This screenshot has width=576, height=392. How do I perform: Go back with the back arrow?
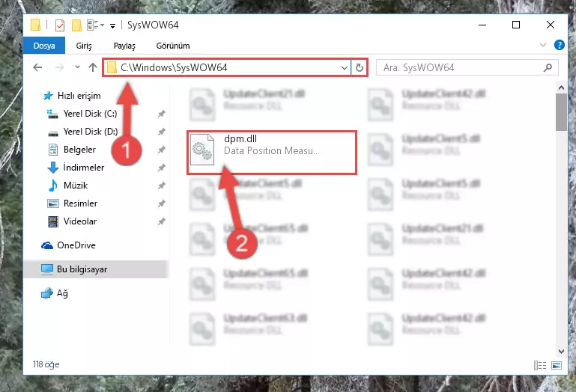pyautogui.click(x=37, y=67)
